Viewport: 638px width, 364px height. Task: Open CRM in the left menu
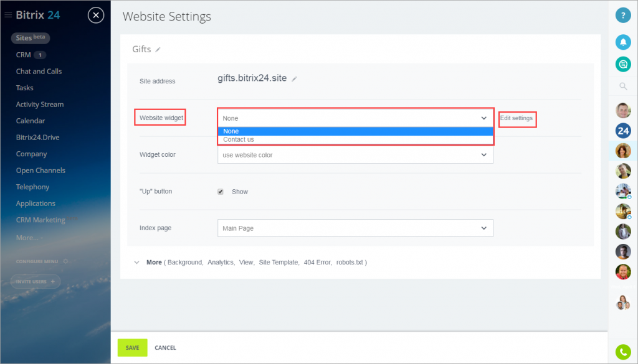pyautogui.click(x=23, y=55)
